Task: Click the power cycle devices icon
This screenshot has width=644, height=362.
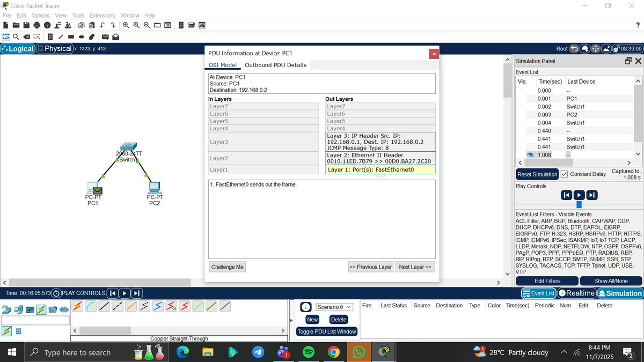Action: tap(56, 293)
